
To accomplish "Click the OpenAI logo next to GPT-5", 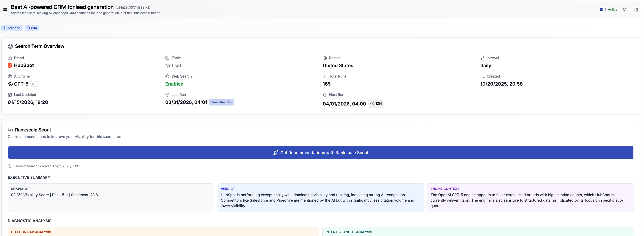I will 10,84.
